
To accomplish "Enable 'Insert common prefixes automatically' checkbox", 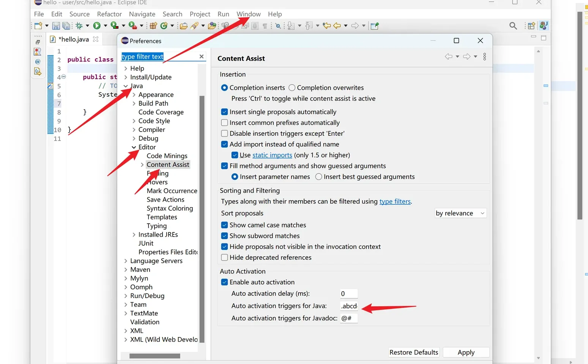I will click(x=224, y=122).
